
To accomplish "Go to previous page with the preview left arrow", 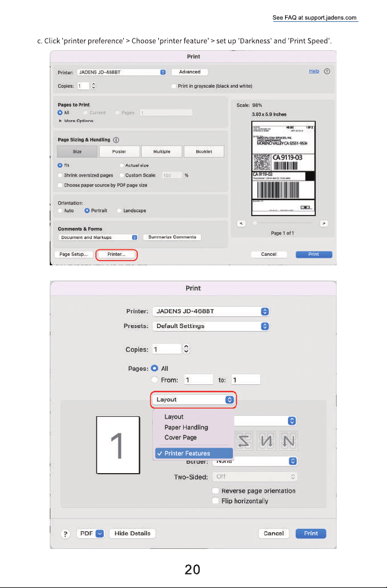I will [x=241, y=223].
